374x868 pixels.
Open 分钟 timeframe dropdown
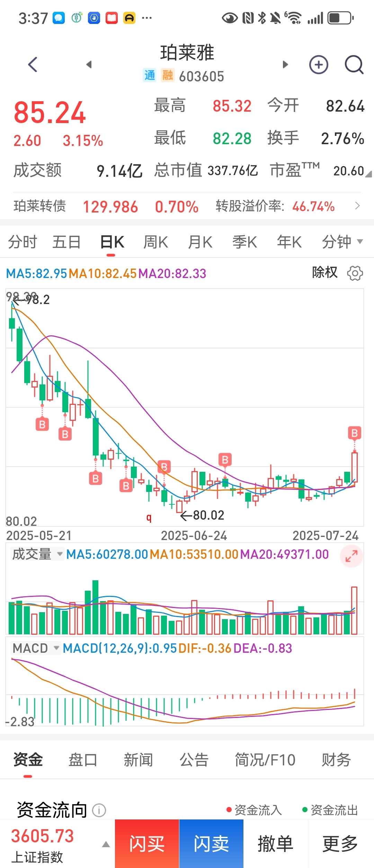(x=342, y=242)
